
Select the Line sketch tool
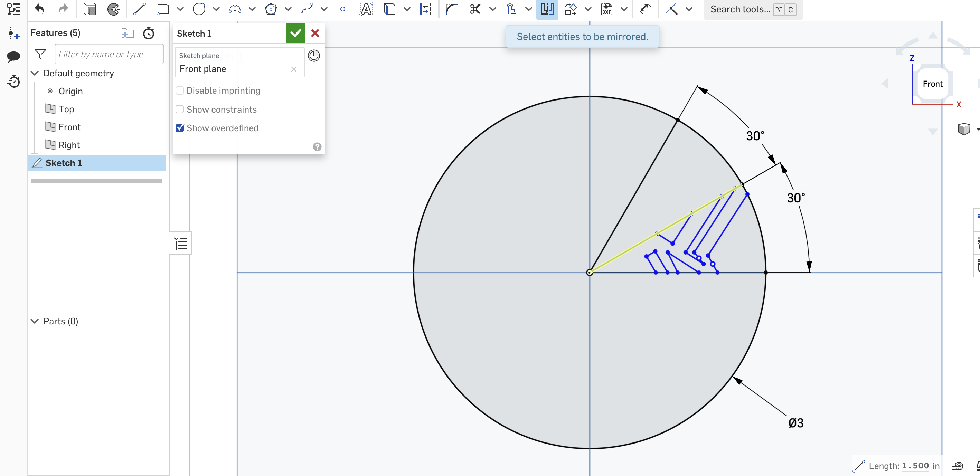[139, 9]
